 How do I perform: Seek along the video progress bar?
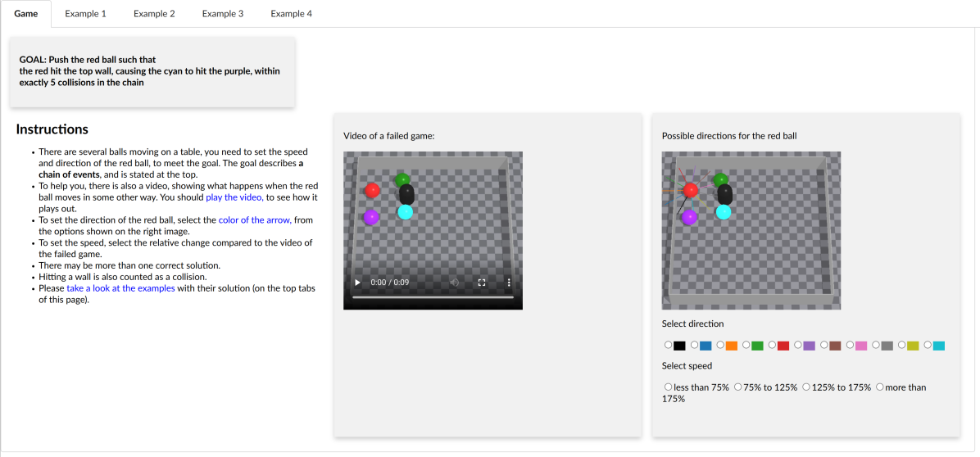(x=433, y=297)
